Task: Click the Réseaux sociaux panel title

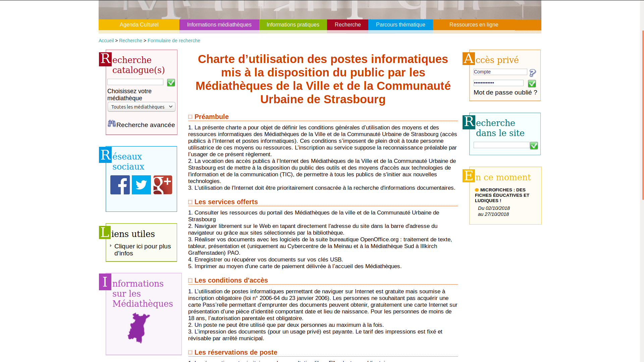Action: pos(128,162)
